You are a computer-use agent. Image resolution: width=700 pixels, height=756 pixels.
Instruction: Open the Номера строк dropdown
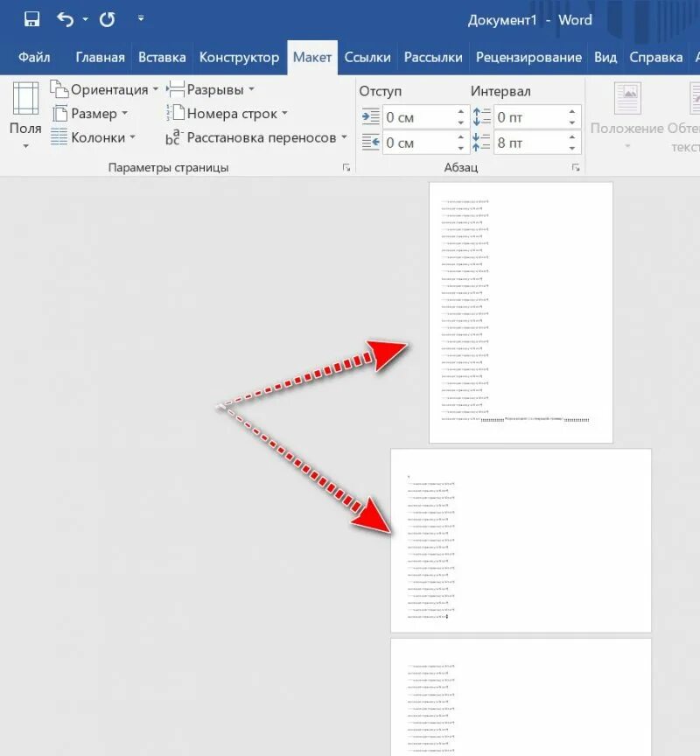pos(227,114)
